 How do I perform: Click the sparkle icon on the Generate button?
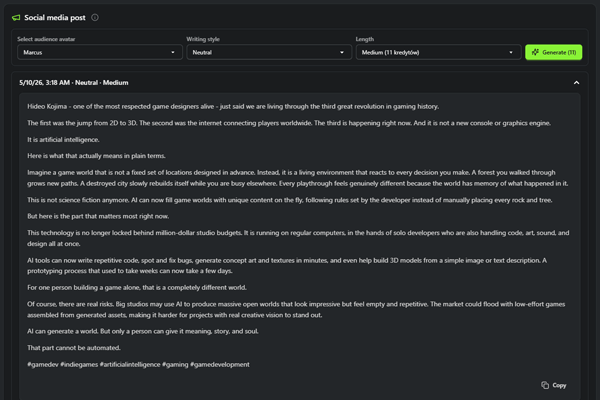tap(535, 52)
